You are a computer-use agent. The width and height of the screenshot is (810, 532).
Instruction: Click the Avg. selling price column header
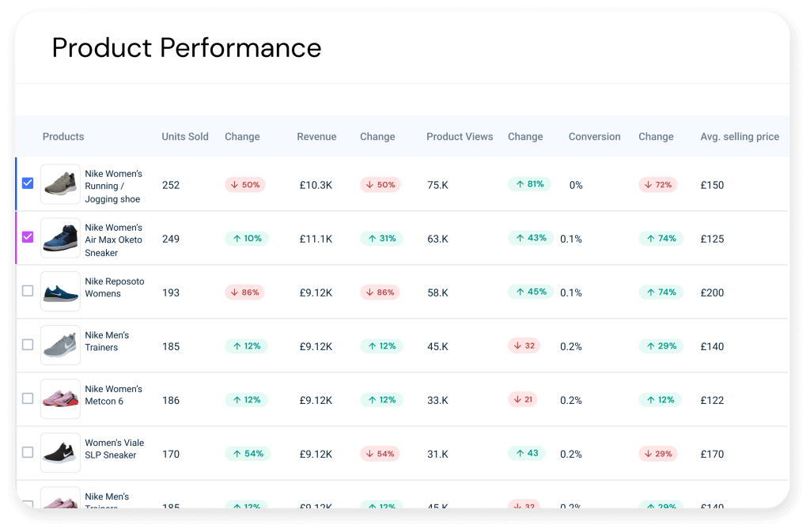pos(739,136)
